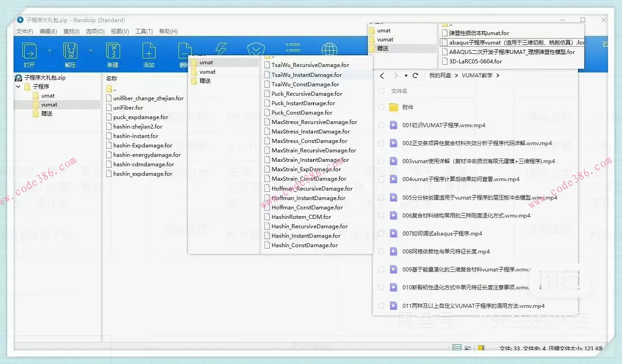Click the 新建 (New archive) toolbar icon
Image resolution: width=622 pixels, height=364 pixels.
click(113, 51)
